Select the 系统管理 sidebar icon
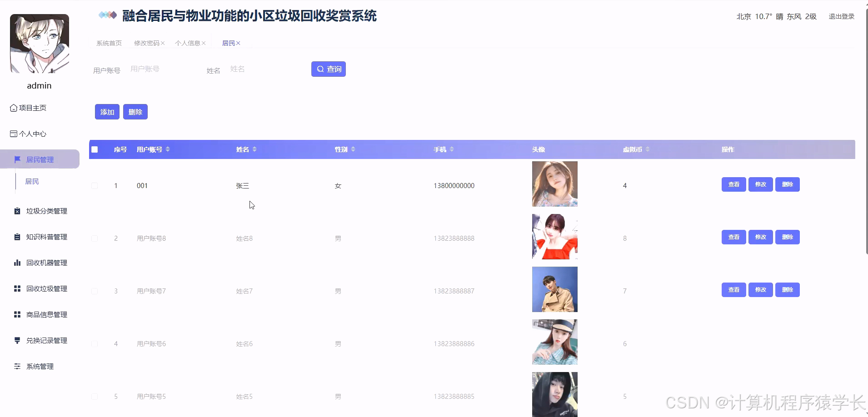 tap(17, 367)
